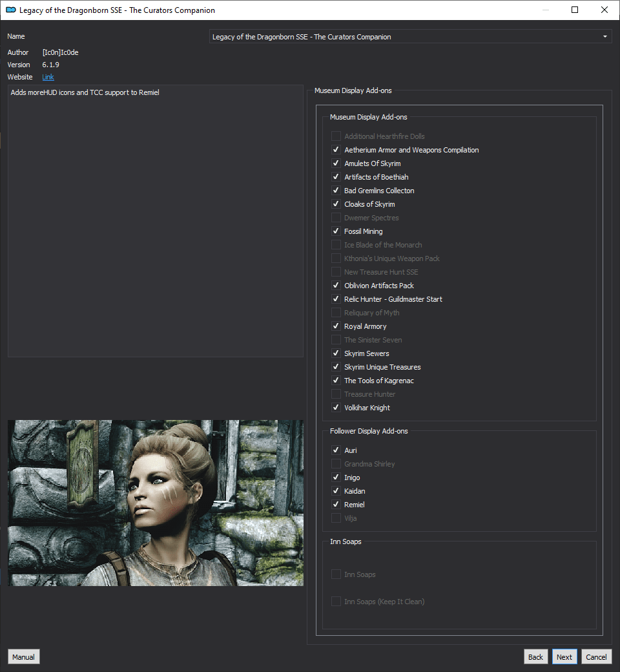Uncheck Skyrim Sewers

coord(336,353)
